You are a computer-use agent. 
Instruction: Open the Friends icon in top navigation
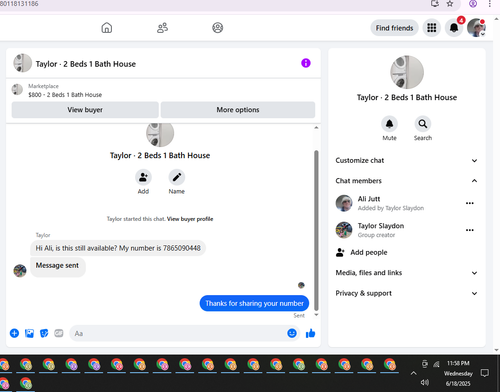[x=162, y=28]
